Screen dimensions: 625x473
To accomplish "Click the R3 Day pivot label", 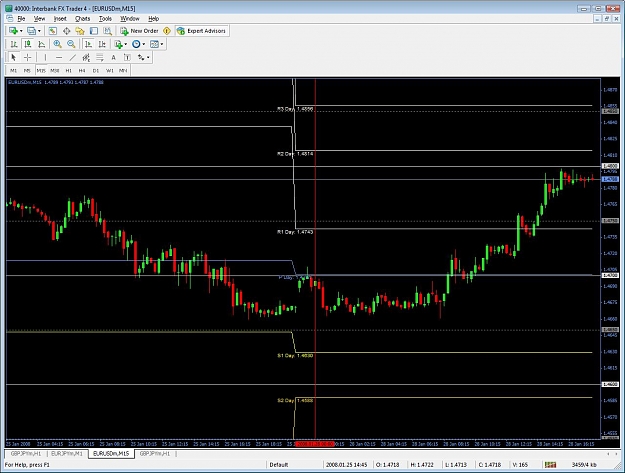I will [x=295, y=108].
